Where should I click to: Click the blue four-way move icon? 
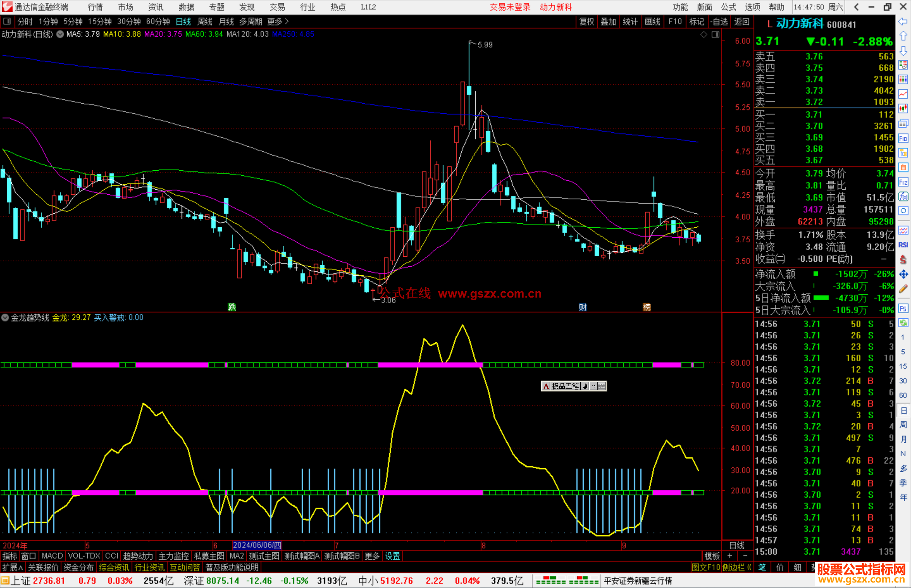coord(903,274)
